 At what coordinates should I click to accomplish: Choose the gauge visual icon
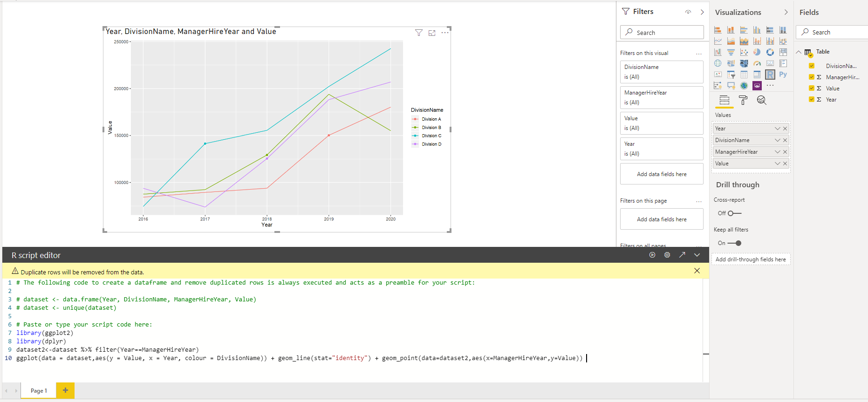click(757, 63)
